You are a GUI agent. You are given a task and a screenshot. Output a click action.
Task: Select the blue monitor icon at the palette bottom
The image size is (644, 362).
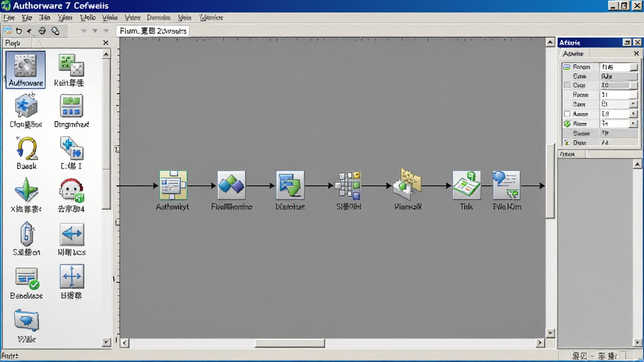click(26, 321)
